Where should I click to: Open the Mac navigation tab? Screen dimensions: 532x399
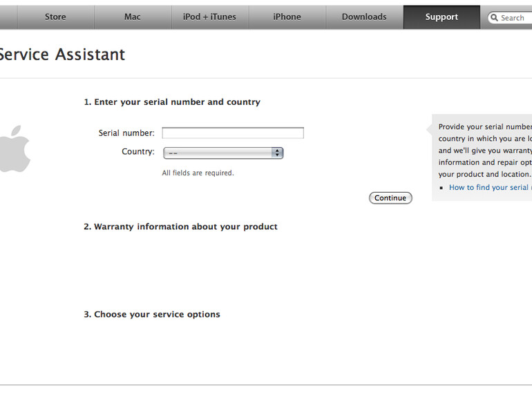pyautogui.click(x=133, y=17)
